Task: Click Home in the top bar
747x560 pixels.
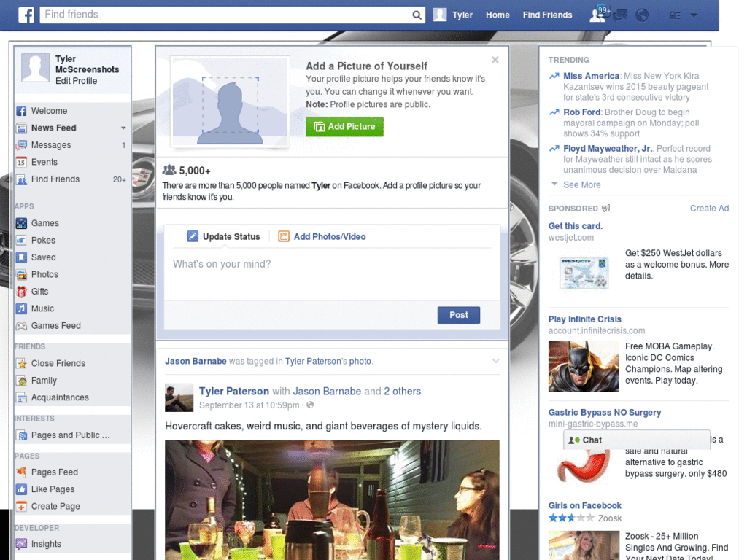Action: pos(498,15)
